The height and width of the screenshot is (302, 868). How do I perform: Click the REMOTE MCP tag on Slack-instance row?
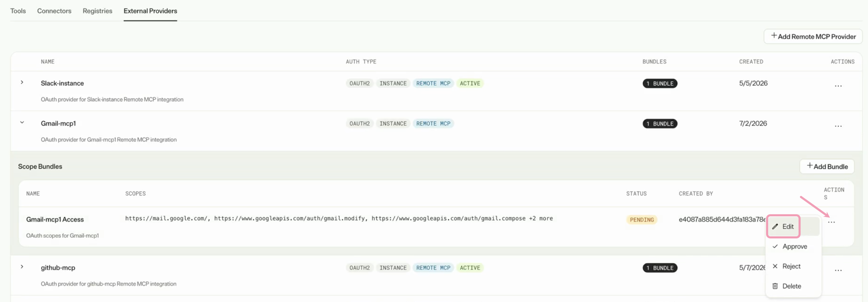[x=433, y=83]
